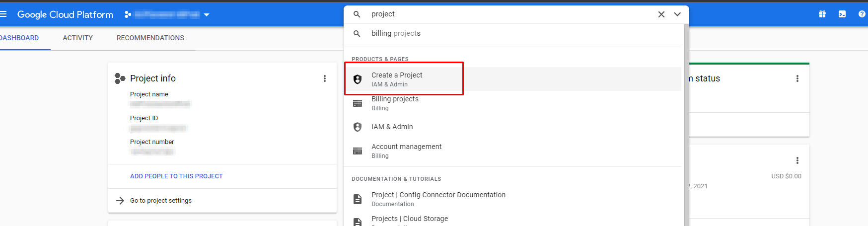Switch to the Activity tab
This screenshot has width=868, height=226.
[78, 38]
